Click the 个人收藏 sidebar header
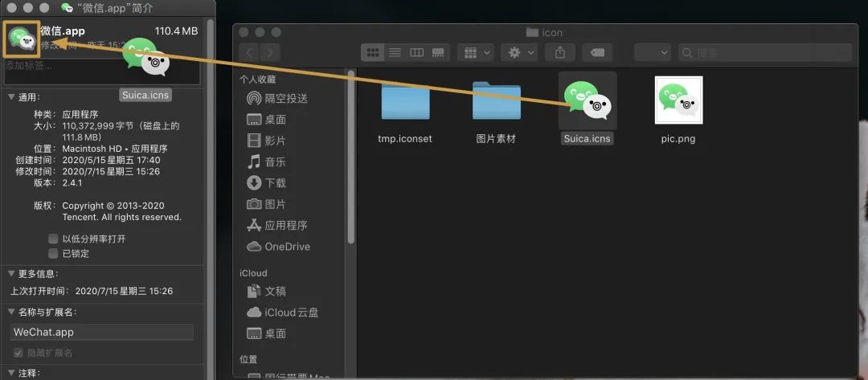The height and width of the screenshot is (380, 868). [x=257, y=79]
